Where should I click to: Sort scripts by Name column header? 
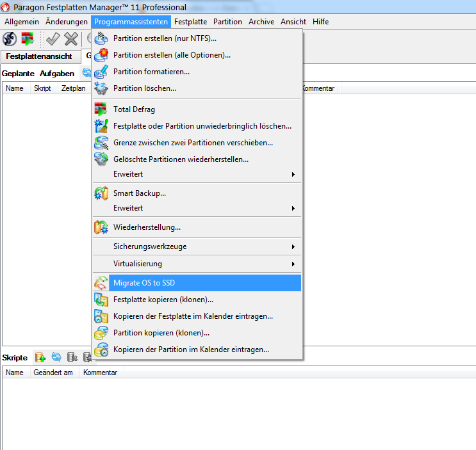[16, 373]
